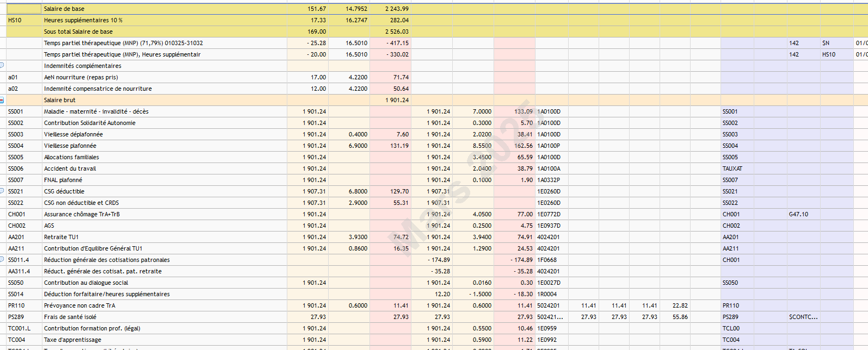Select 'Accident du travail' row label

pos(70,168)
